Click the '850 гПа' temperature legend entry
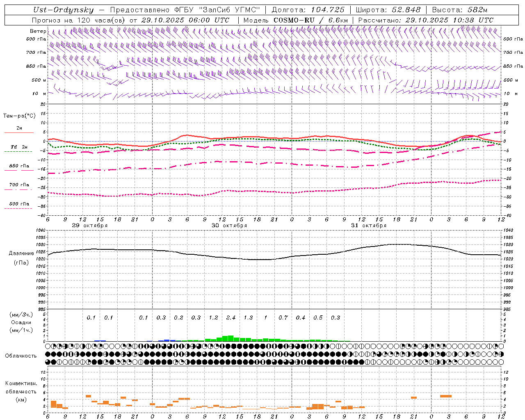This screenshot has width=525, height=420. pyautogui.click(x=19, y=166)
